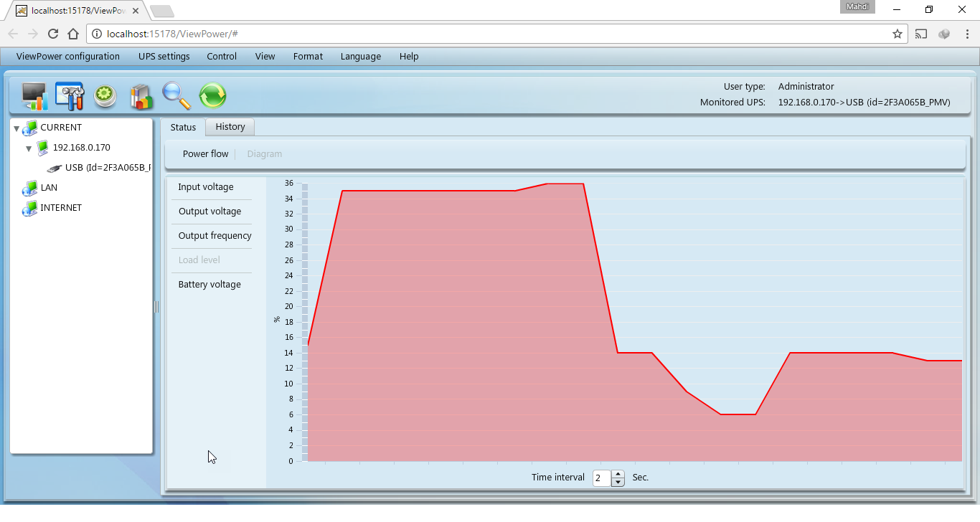Reload the page in the browser

coord(52,34)
